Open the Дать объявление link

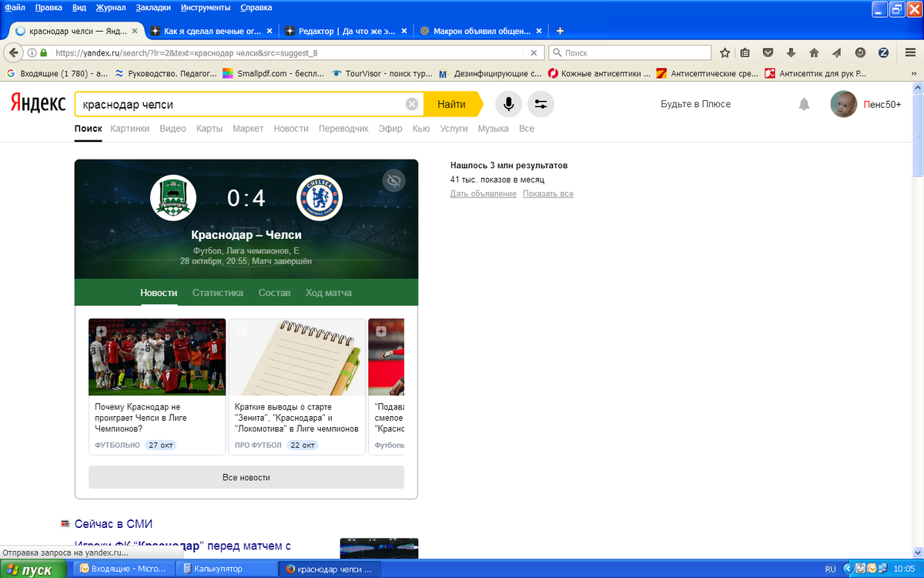[483, 193]
